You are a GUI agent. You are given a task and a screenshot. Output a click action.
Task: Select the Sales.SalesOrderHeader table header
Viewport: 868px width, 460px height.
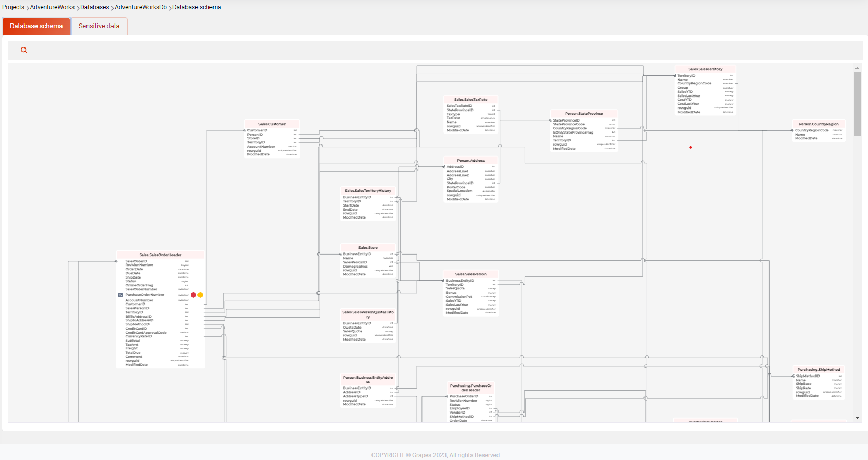[160, 255]
